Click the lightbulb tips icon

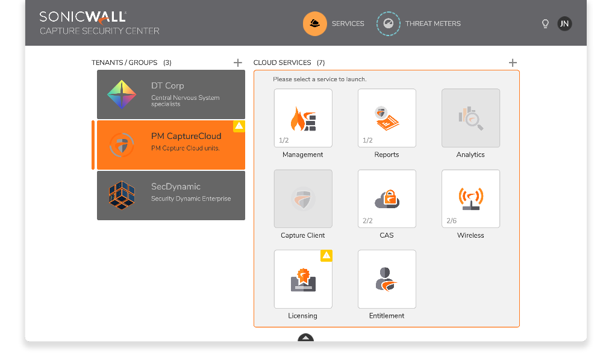coord(545,24)
